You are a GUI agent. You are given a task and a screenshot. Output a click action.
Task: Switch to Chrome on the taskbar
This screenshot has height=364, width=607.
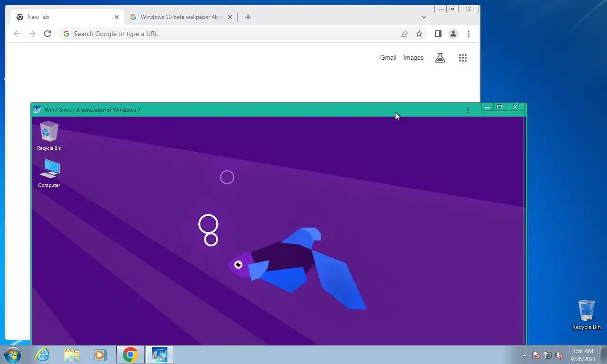(x=130, y=355)
